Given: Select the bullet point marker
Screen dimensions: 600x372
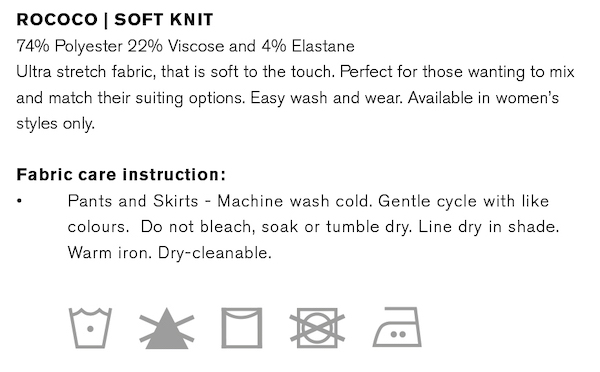Looking at the screenshot, I should [x=19, y=201].
